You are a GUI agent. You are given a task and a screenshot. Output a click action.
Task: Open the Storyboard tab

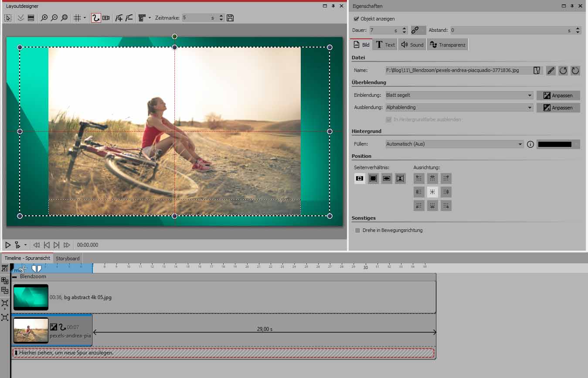tap(68, 259)
